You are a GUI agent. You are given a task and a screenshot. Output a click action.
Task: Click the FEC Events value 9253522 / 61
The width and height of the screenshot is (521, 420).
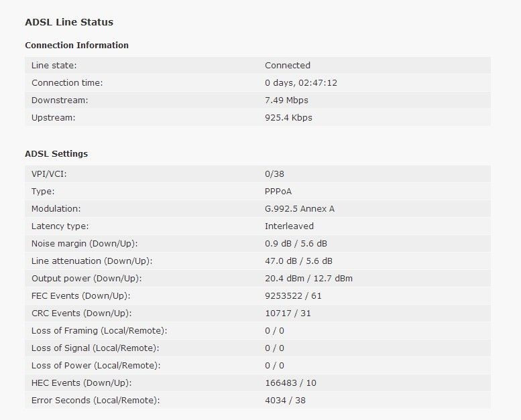click(x=293, y=296)
